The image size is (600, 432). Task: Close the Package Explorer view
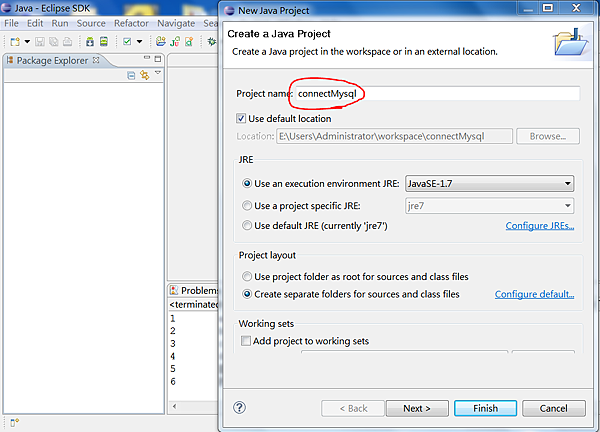click(96, 60)
